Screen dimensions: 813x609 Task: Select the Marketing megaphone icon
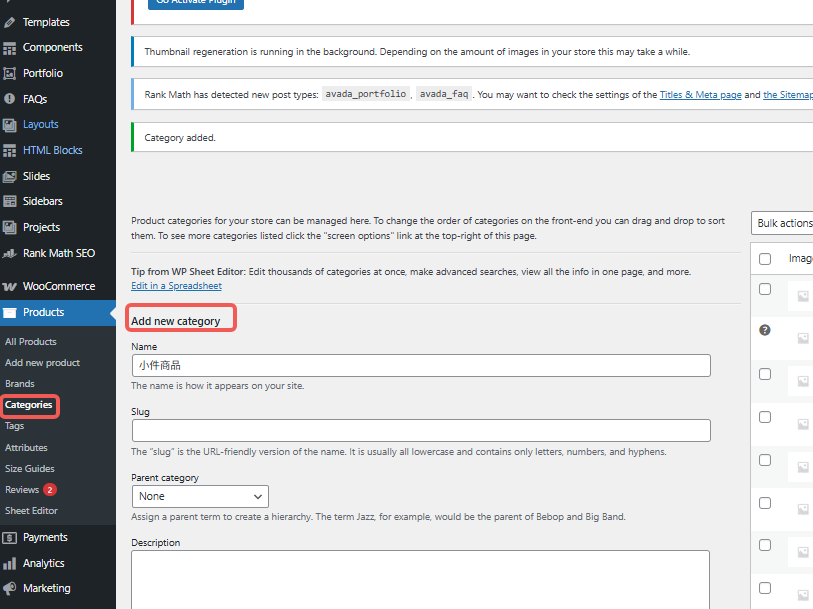[10, 588]
